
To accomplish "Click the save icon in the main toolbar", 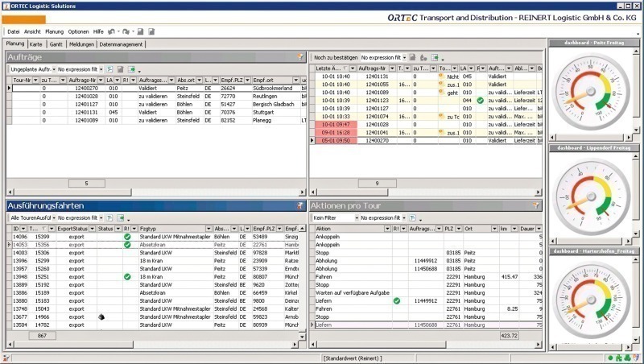I will click(x=140, y=31).
